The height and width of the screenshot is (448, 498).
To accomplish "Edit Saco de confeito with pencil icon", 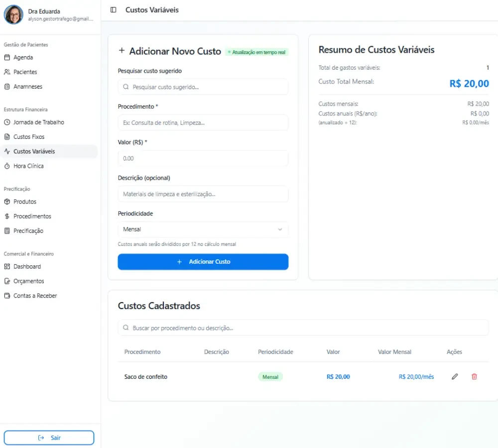I will (455, 376).
